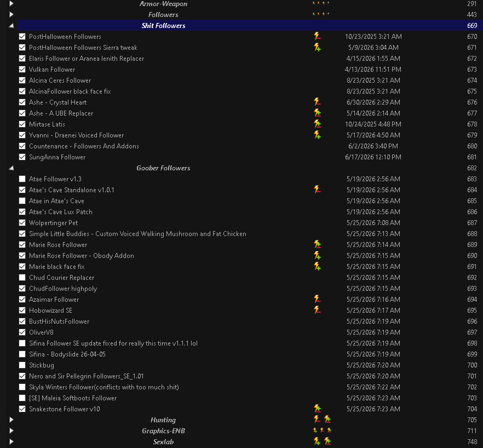Viewport: 483px width, 448px height.
Task: Enable Atae in Atae's Cave checkbox
Action: [x=22, y=201]
